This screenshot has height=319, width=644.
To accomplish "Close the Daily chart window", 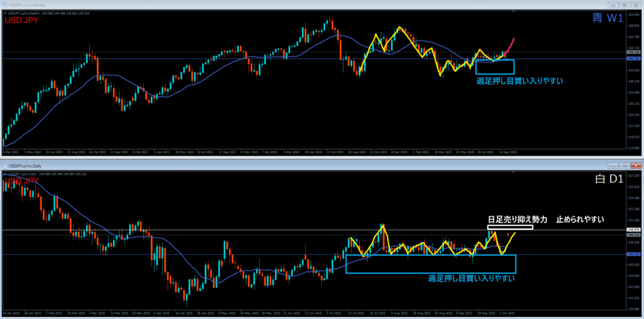I will click(636, 166).
